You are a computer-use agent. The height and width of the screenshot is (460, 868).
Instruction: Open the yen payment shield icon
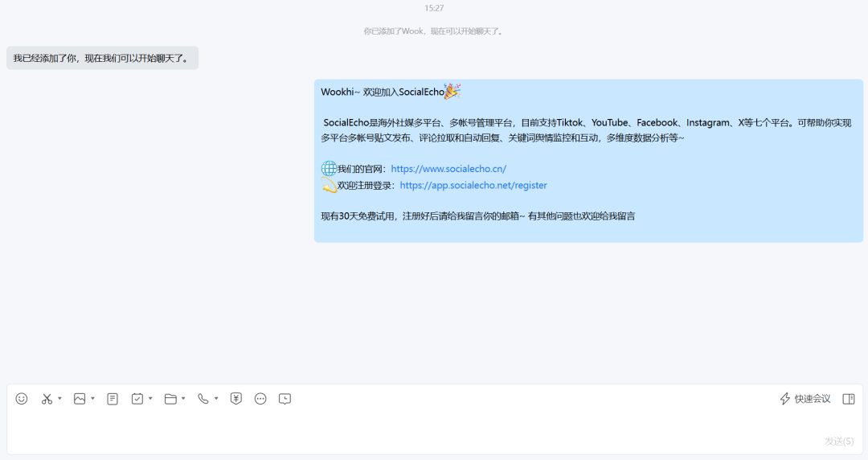pyautogui.click(x=236, y=399)
